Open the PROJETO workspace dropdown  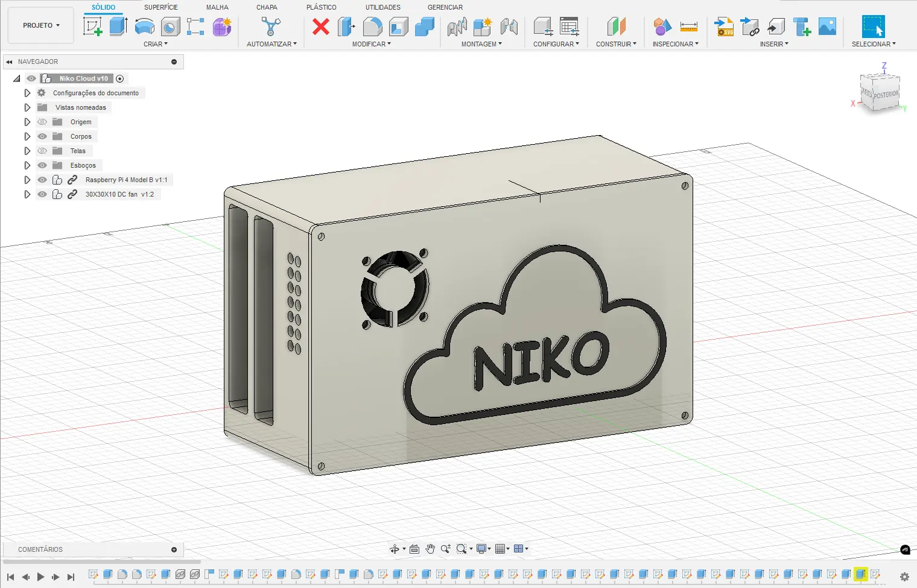(x=41, y=25)
